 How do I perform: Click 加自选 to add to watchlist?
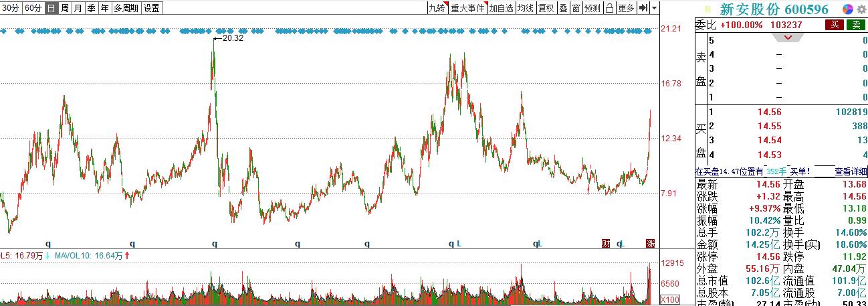pos(500,8)
